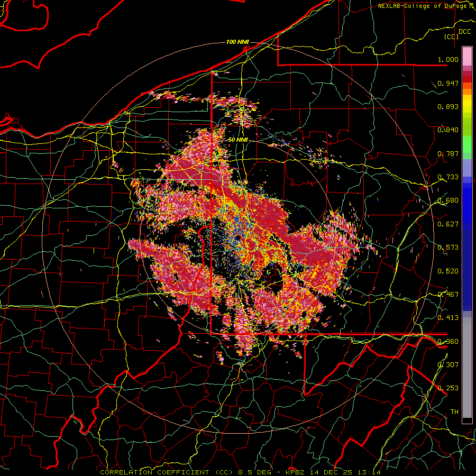Click the 0.307 color scale value

click(x=448, y=364)
